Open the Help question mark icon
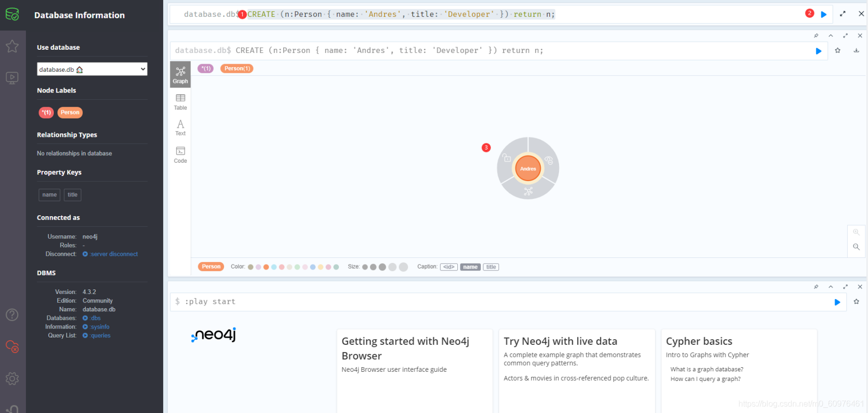This screenshot has height=413, width=868. [12, 315]
